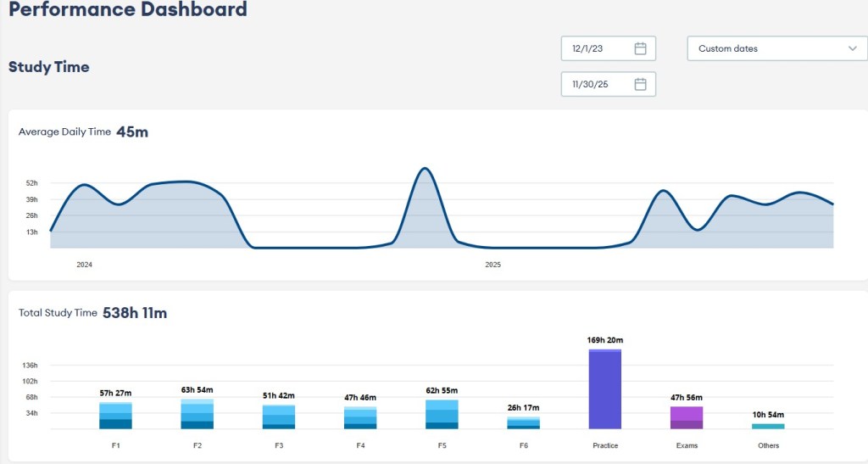Click the highest peak on the line chart
Image resolution: width=868 pixels, height=464 pixels.
tap(424, 169)
